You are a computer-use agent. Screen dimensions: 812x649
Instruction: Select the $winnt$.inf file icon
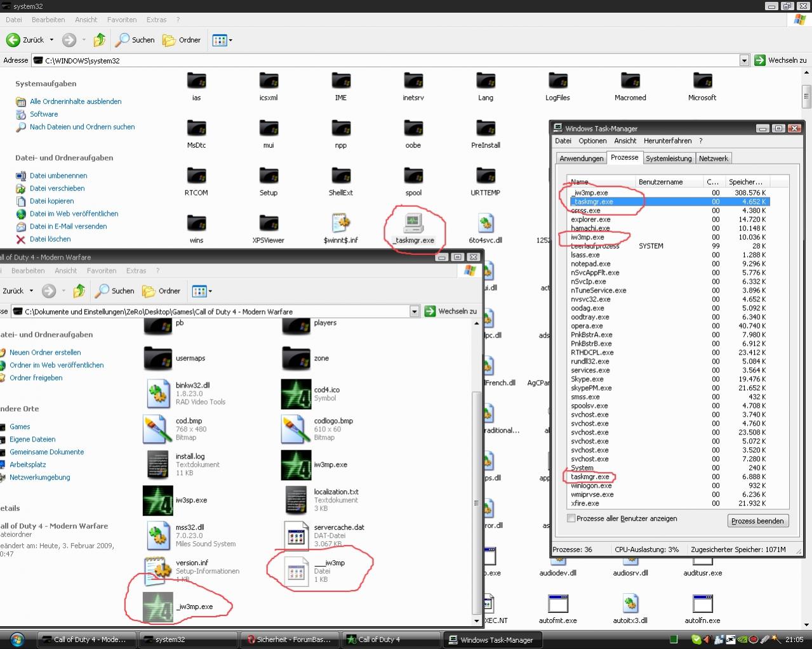(341, 223)
